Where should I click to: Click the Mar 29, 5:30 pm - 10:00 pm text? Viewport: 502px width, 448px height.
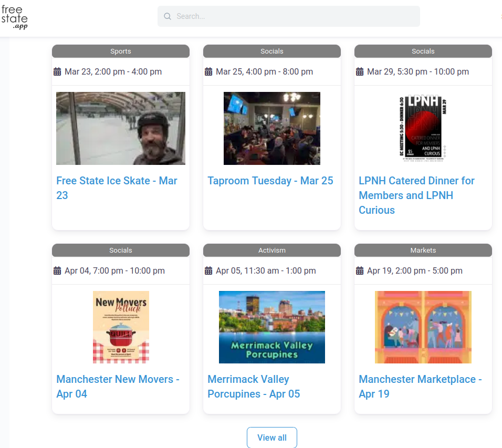click(x=418, y=72)
